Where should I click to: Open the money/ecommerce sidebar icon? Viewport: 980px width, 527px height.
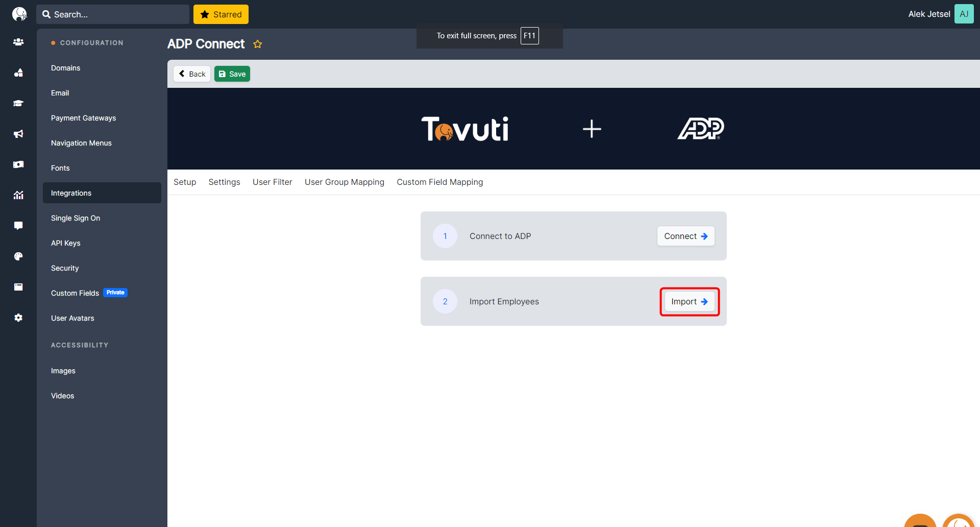[18, 164]
